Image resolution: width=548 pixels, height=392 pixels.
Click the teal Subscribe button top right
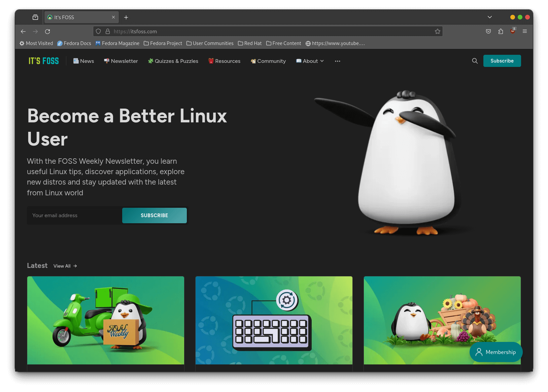coord(502,61)
